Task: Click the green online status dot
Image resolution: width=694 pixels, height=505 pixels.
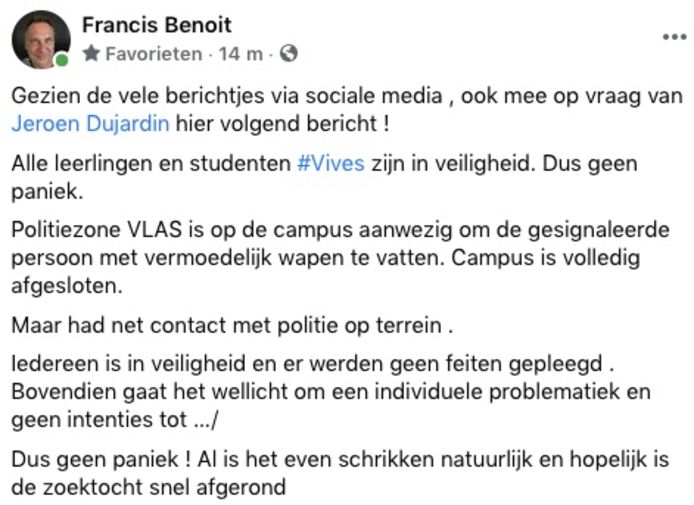Action: coord(62,60)
